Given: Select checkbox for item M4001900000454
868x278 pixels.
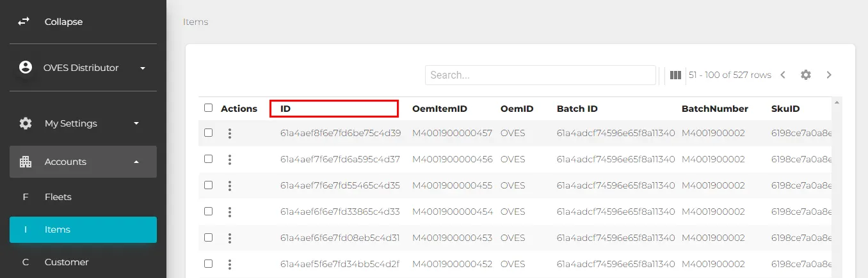Looking at the screenshot, I should pos(208,212).
